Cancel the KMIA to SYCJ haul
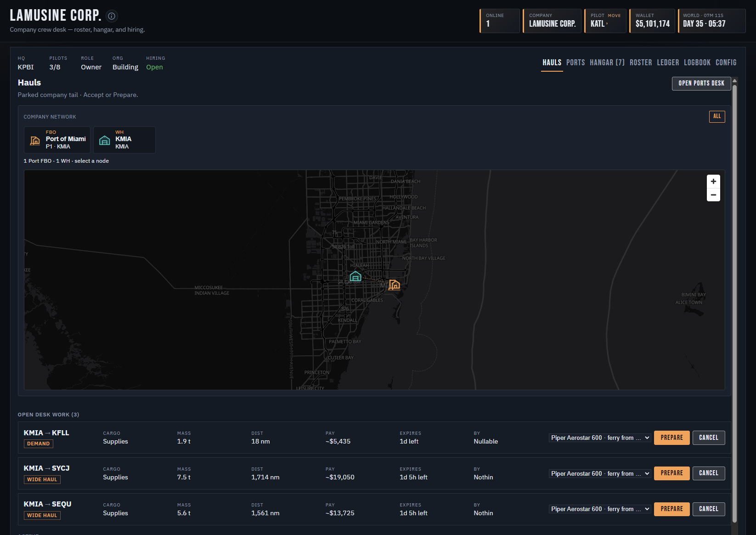The width and height of the screenshot is (756, 535). [x=709, y=473]
